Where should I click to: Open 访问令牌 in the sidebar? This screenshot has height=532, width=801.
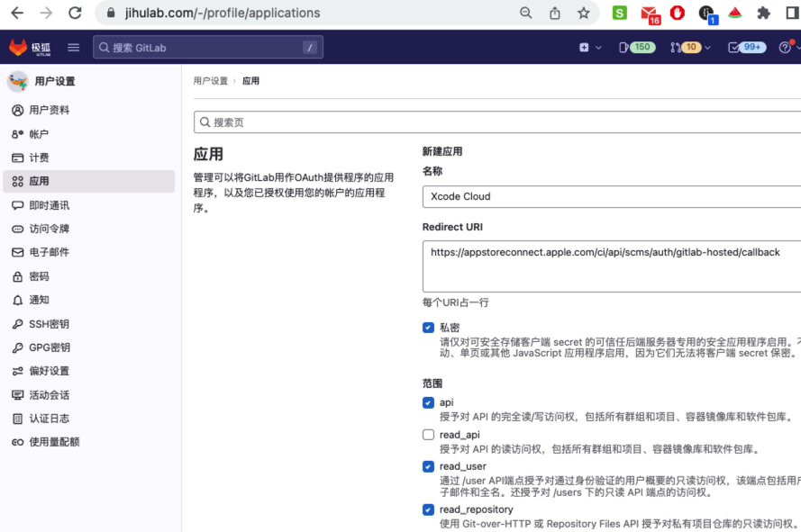(89, 229)
